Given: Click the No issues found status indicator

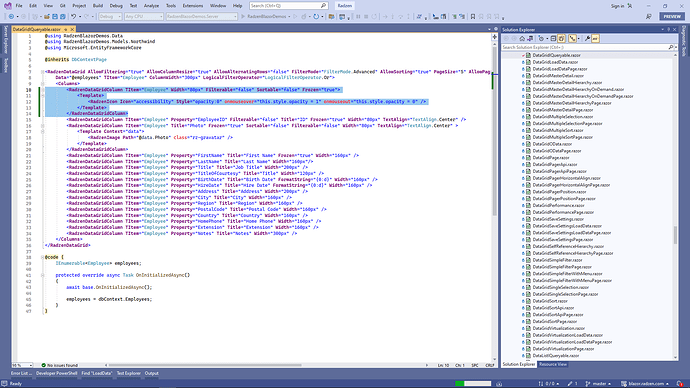Looking at the screenshot, I should (59, 365).
